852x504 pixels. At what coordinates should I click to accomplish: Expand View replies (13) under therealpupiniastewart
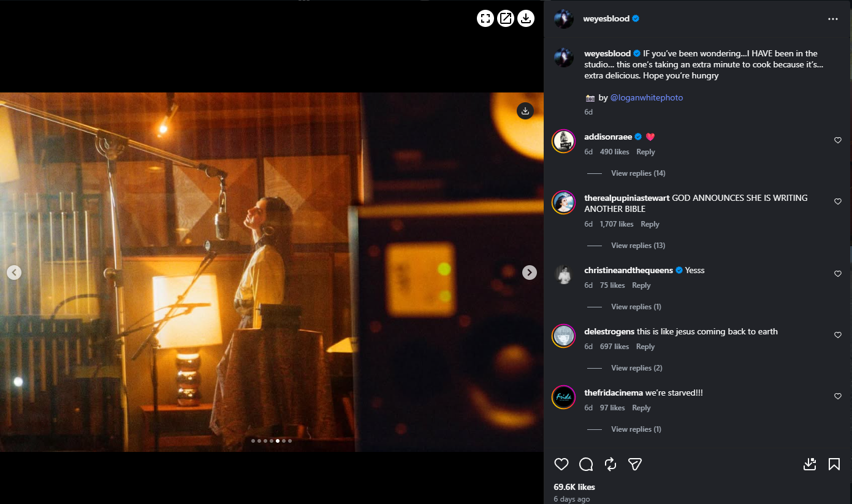[638, 246]
